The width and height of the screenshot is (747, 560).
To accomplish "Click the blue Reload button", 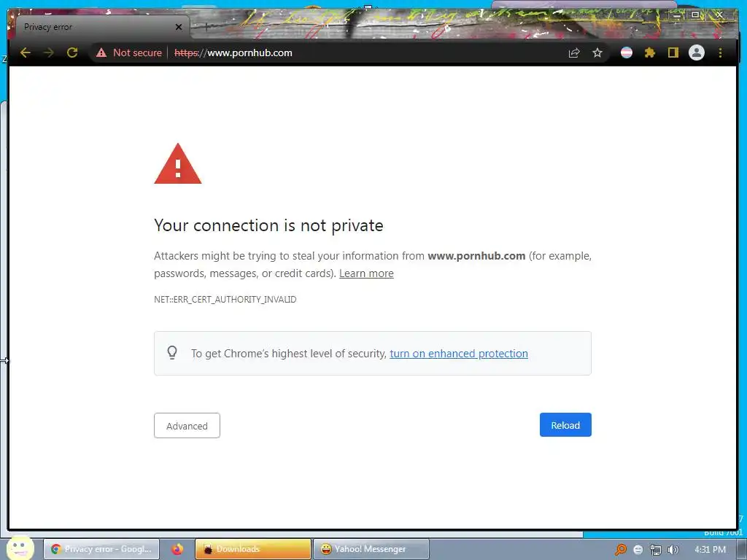I will pos(565,425).
